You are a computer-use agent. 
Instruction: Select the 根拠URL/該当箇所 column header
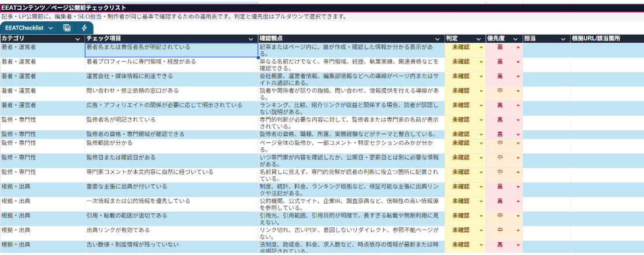coord(606,39)
